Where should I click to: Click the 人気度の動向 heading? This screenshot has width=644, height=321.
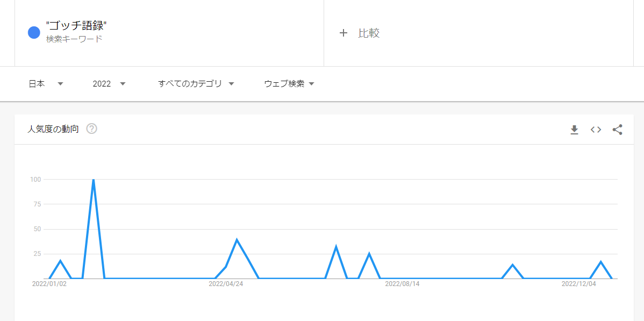pos(53,129)
